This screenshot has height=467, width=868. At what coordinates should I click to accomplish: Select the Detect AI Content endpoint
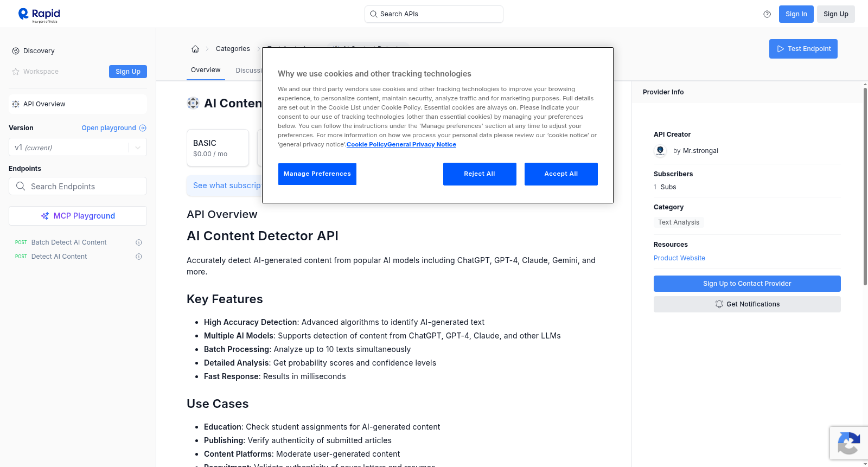tap(59, 257)
